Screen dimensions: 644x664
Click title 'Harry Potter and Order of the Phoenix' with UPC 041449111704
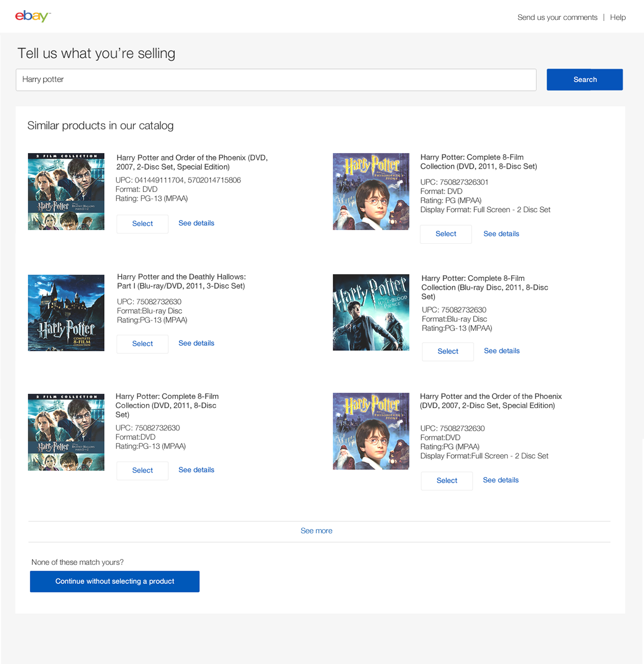(x=192, y=162)
